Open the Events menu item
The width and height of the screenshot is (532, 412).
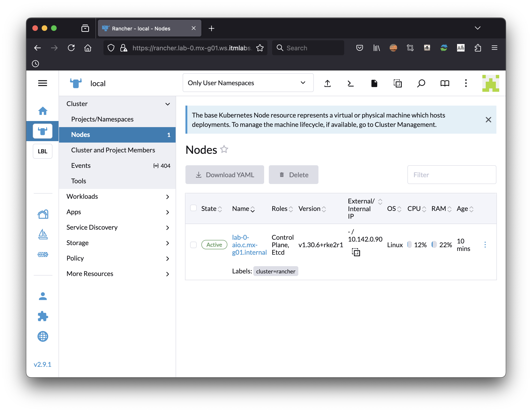[117, 166]
